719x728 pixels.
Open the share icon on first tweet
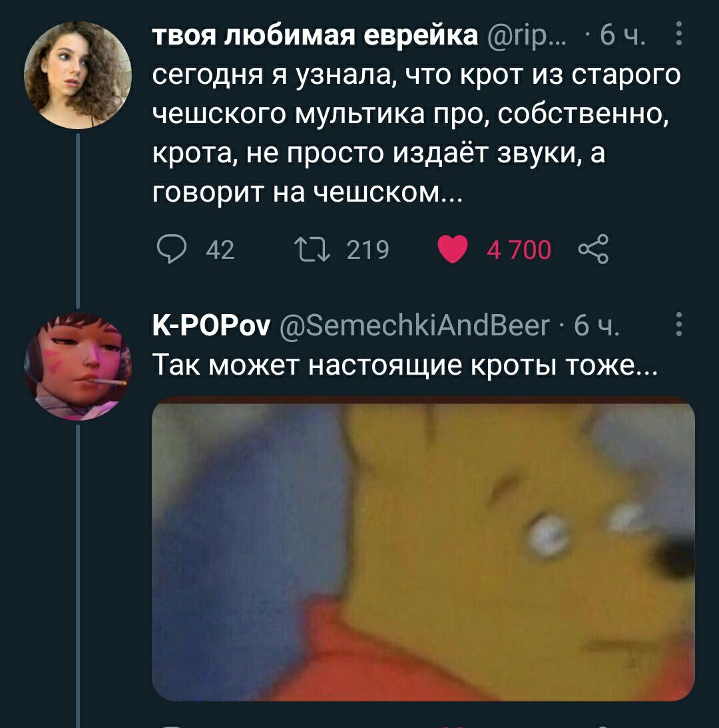point(593,250)
